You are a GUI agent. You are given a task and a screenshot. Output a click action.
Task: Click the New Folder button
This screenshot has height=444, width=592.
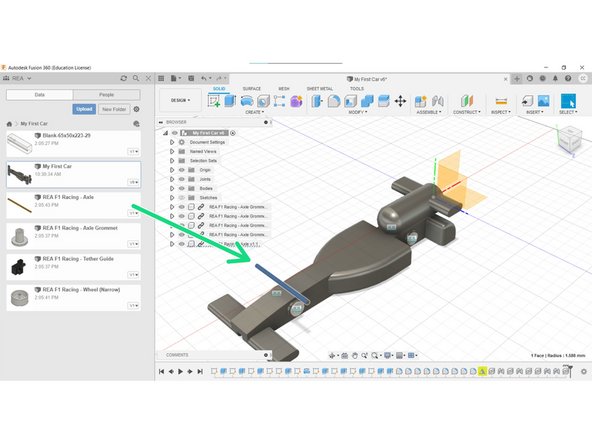[114, 109]
